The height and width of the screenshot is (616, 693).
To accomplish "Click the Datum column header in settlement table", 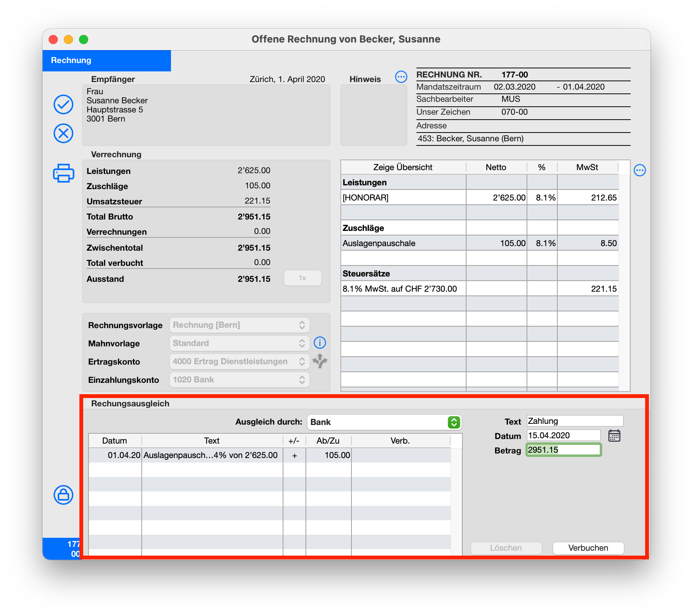I will (115, 441).
